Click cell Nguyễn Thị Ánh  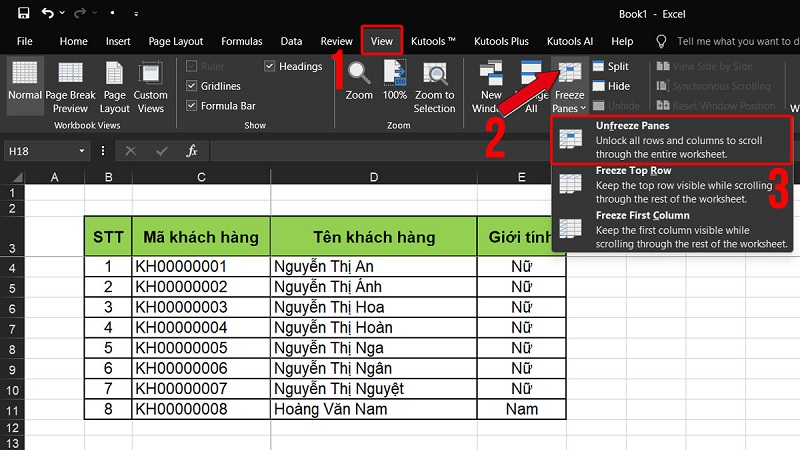pyautogui.click(x=374, y=287)
